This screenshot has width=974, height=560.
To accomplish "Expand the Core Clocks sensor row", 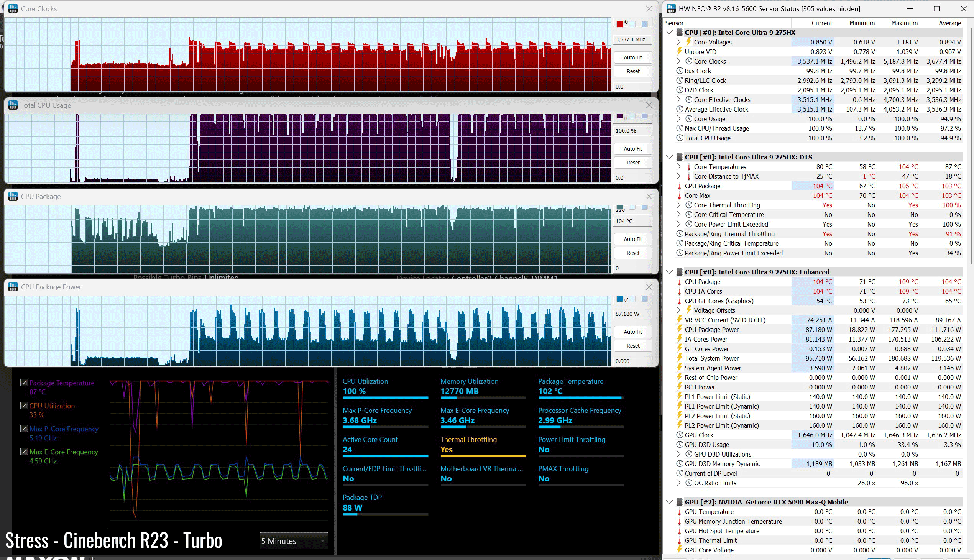I will [679, 61].
